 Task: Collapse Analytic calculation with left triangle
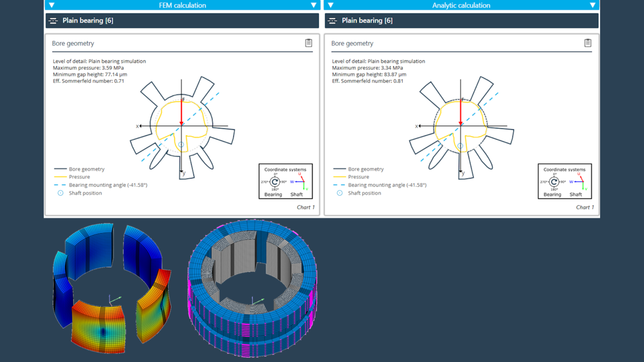pyautogui.click(x=331, y=5)
